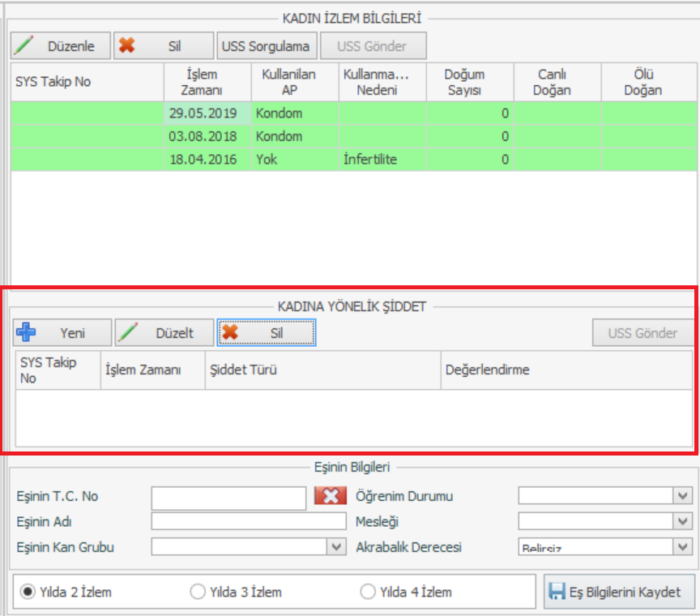This screenshot has height=616, width=700.
Task: Click Sil in Kadına Yönelik Şiddet section
Action: 266,332
